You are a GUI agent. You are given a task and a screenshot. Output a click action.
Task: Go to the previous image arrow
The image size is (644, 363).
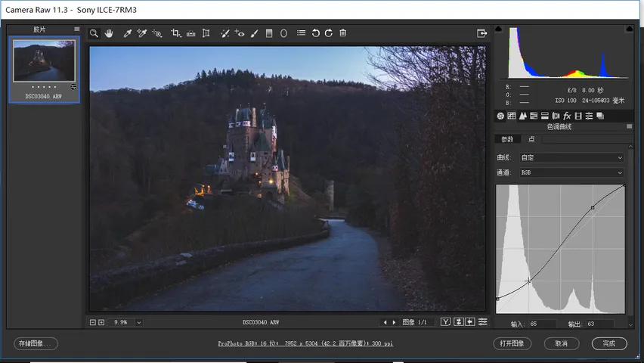[x=385, y=322]
